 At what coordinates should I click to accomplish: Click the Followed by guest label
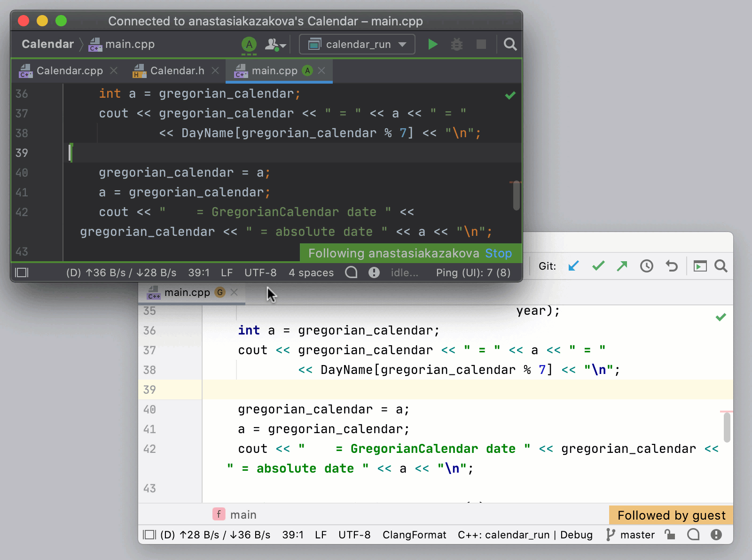pyautogui.click(x=671, y=515)
